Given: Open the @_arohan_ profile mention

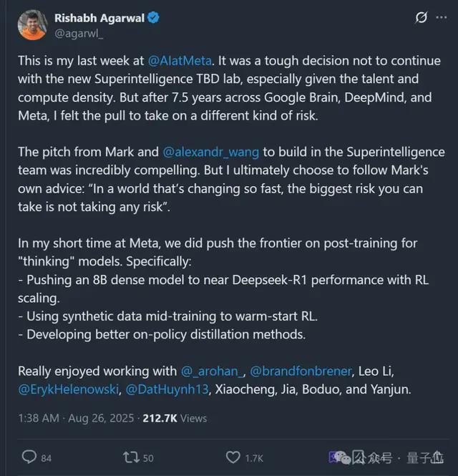Looking at the screenshot, I should (x=211, y=371).
